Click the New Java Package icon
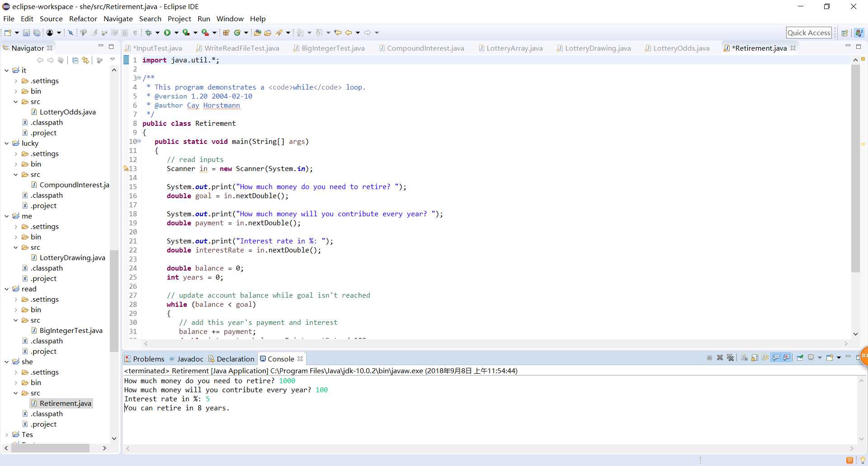 [226, 33]
